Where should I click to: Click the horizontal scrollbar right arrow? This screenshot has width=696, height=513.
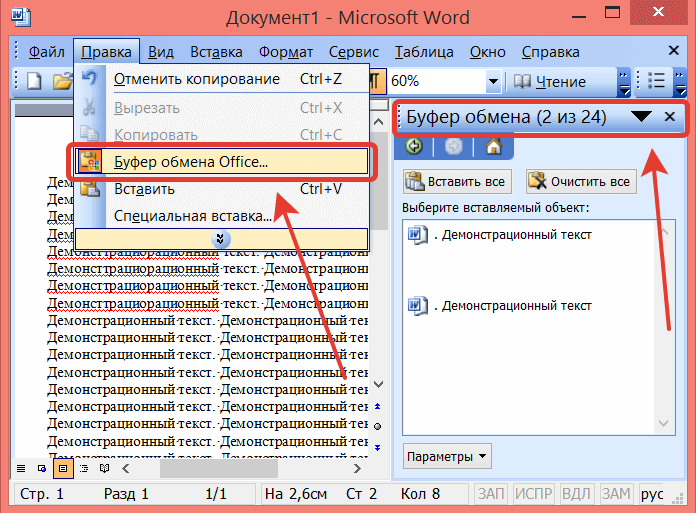(357, 469)
